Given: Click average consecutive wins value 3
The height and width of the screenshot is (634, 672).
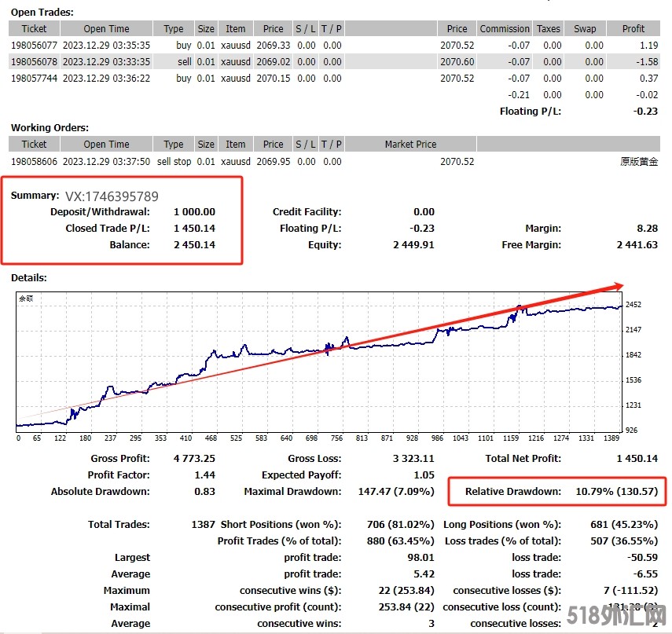Looking at the screenshot, I should [x=431, y=624].
